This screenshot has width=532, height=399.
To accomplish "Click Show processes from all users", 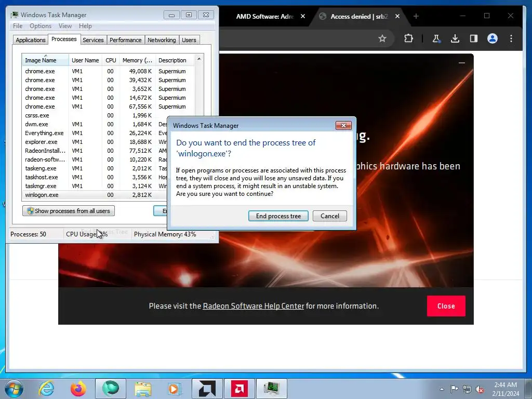I will [69, 211].
